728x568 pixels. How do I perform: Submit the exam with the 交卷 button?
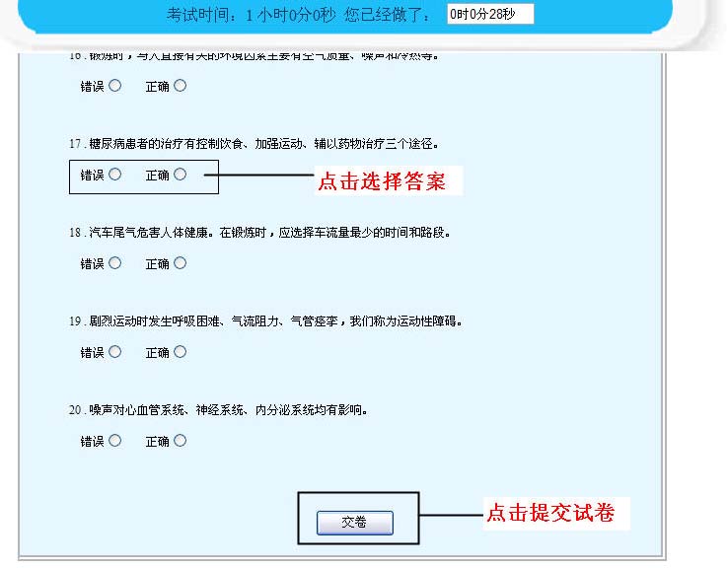(x=354, y=523)
